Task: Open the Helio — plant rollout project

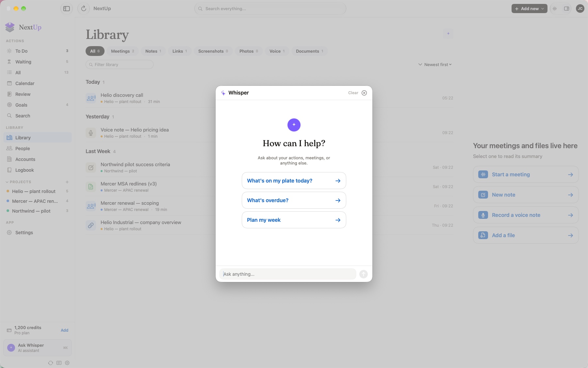Action: tap(38, 191)
